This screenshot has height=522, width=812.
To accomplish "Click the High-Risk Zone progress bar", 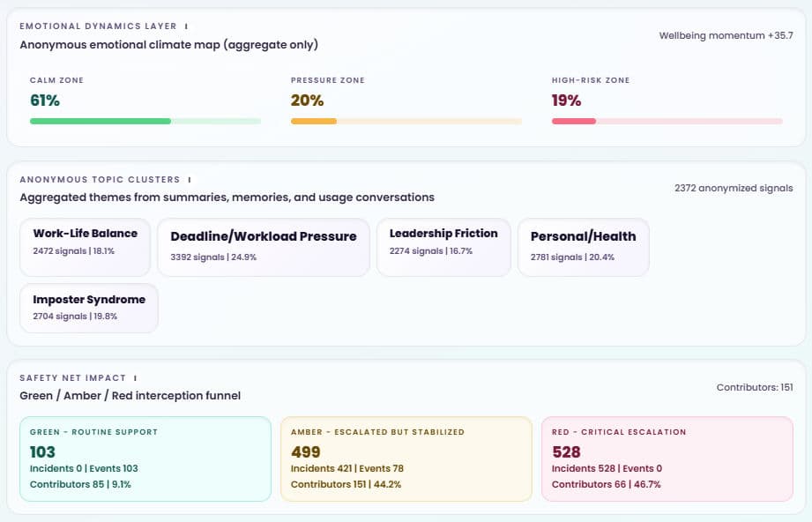I will (667, 118).
